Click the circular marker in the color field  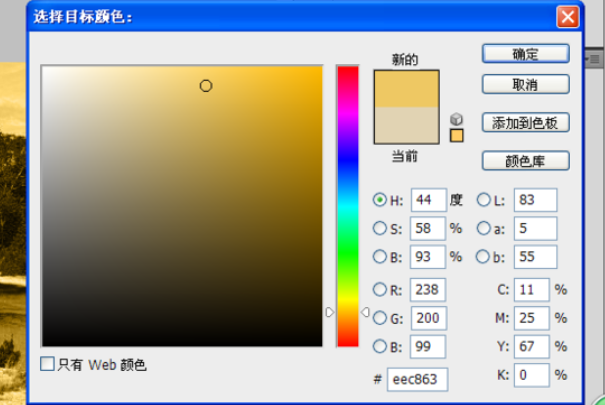206,86
